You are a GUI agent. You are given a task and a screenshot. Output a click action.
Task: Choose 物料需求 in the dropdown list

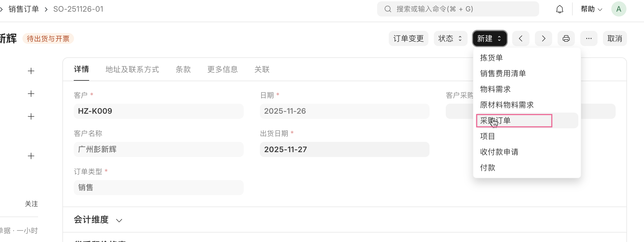495,89
